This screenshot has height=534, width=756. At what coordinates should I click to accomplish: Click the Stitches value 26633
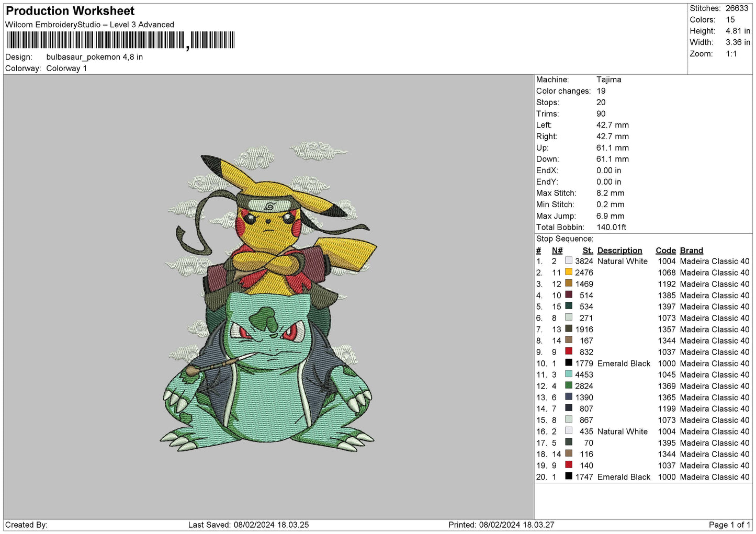[x=737, y=8]
